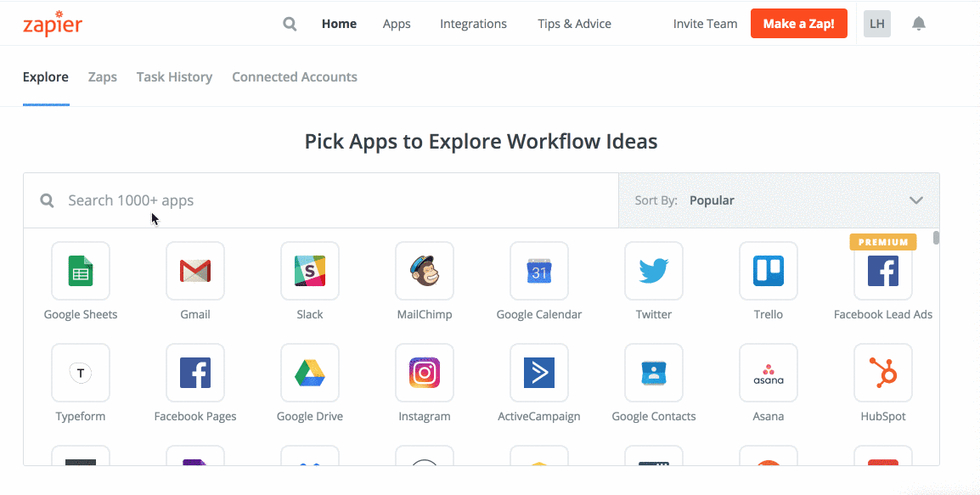Click the app list scrollbar thumb
The width and height of the screenshot is (980, 495).
pos(936,238)
